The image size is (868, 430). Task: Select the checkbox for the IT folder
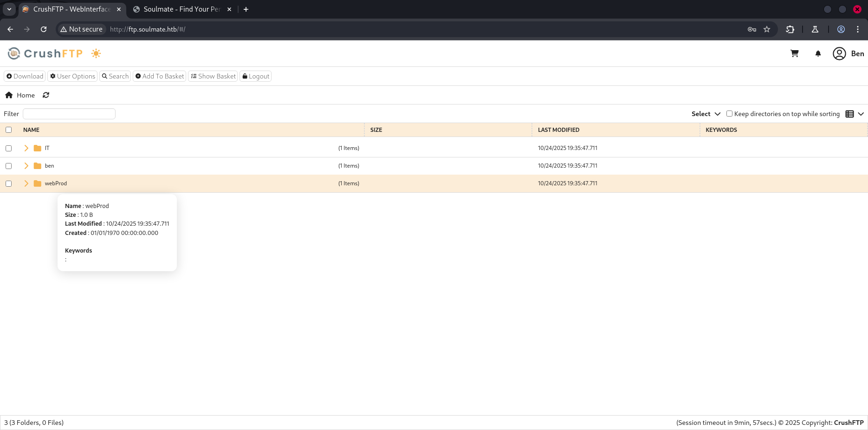pos(9,148)
